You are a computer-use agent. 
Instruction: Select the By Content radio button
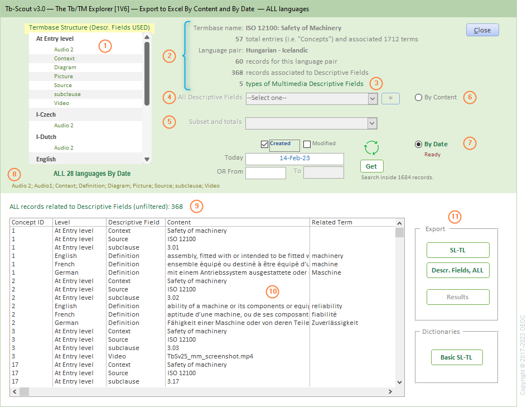click(419, 98)
